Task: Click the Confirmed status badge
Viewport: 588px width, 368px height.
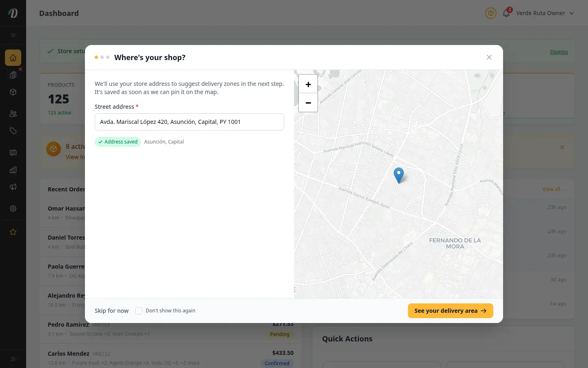Action: (277, 363)
